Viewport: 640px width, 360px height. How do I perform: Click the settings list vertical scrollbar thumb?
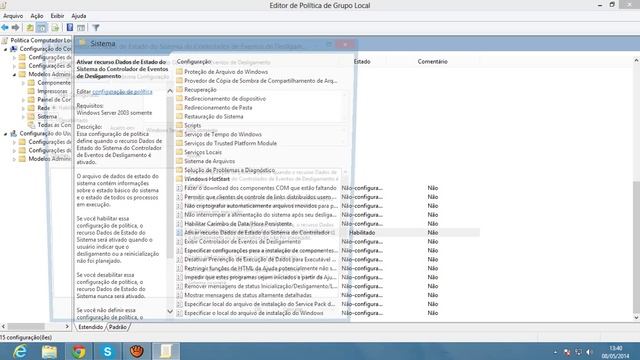636,246
